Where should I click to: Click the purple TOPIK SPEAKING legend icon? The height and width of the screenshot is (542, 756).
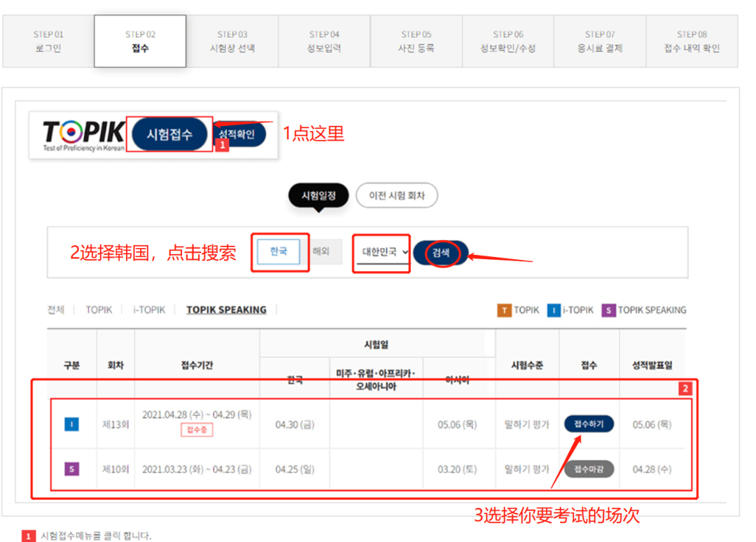608,310
